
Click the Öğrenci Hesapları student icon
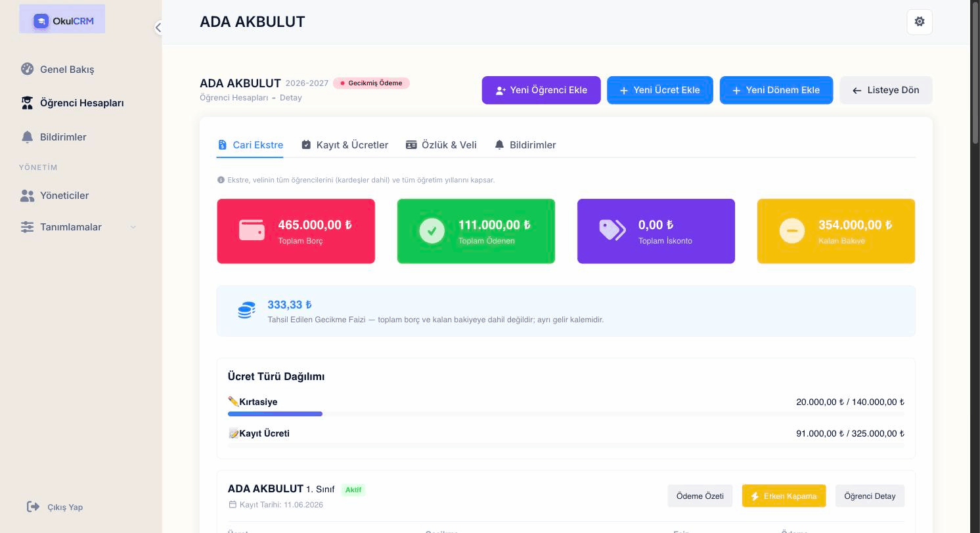pos(27,102)
